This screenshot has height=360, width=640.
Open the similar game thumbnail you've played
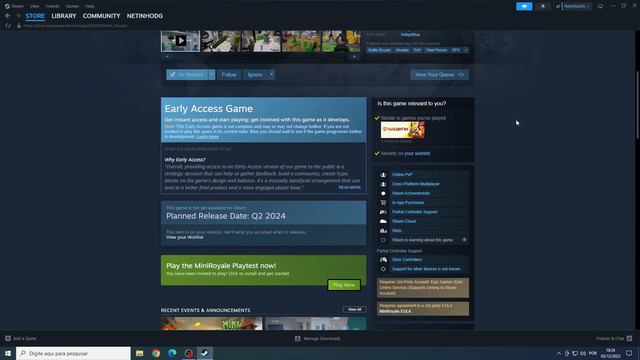(x=402, y=130)
